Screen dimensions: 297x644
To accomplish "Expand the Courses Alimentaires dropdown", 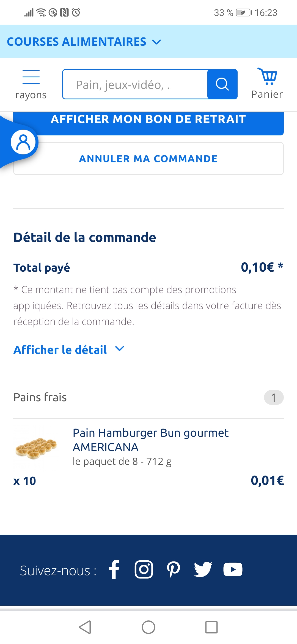I will [x=84, y=42].
